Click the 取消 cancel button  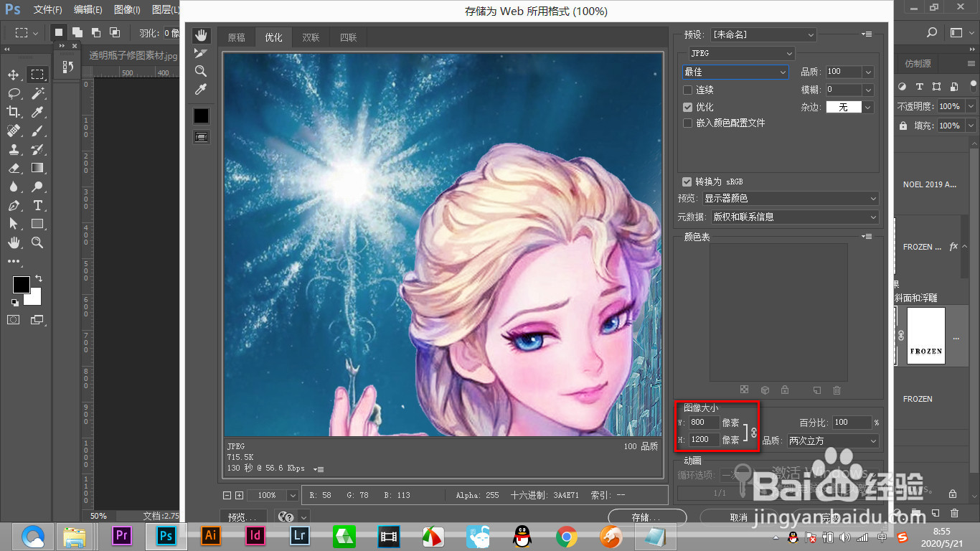point(739,517)
